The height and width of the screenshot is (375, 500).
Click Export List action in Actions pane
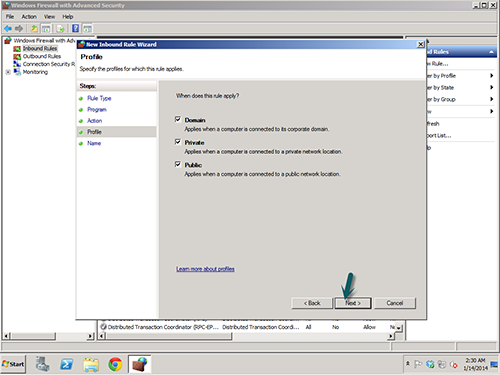pyautogui.click(x=439, y=135)
